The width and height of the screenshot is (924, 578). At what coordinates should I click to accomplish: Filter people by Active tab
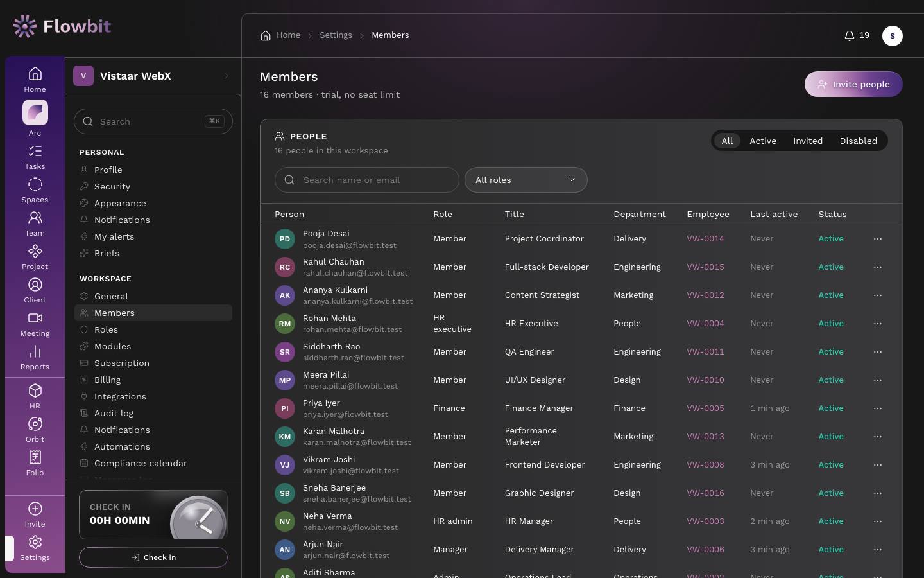[763, 141]
